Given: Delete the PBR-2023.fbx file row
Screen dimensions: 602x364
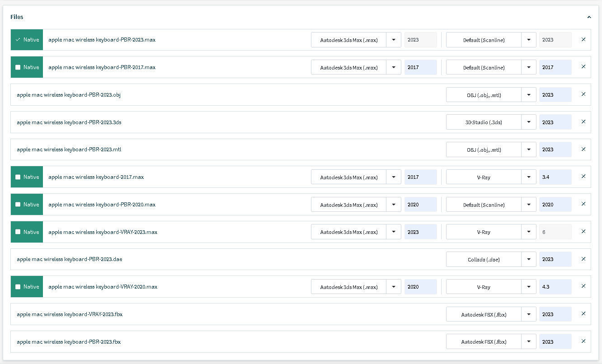Looking at the screenshot, I should (x=583, y=341).
